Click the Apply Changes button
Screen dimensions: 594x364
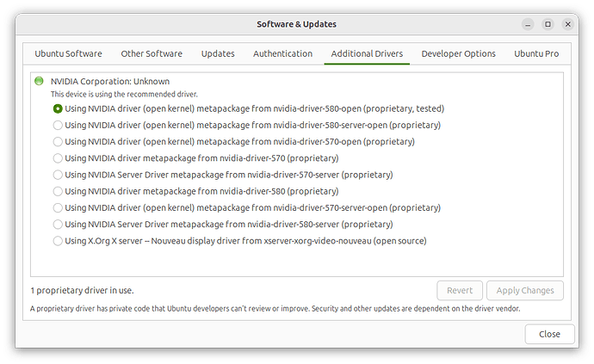(x=525, y=291)
